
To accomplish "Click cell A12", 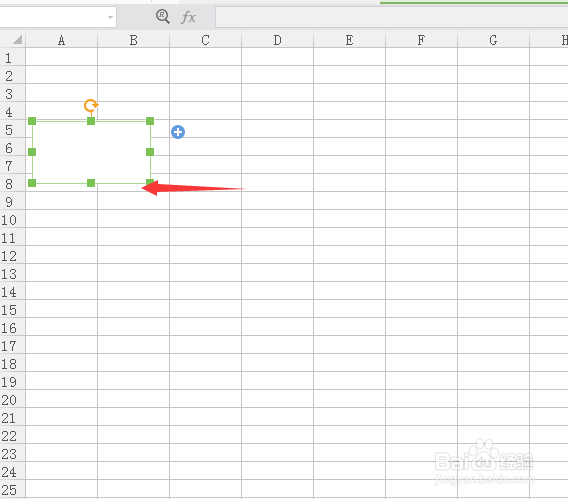I will [x=62, y=255].
